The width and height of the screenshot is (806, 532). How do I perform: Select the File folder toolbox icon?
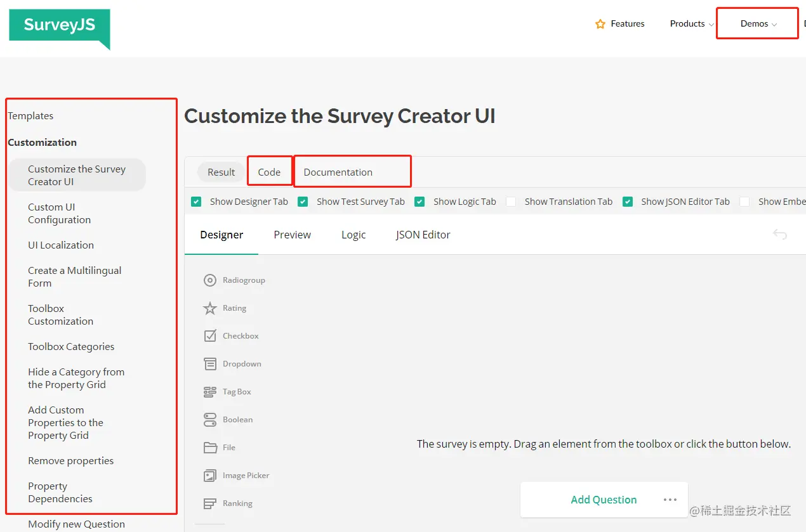click(210, 448)
